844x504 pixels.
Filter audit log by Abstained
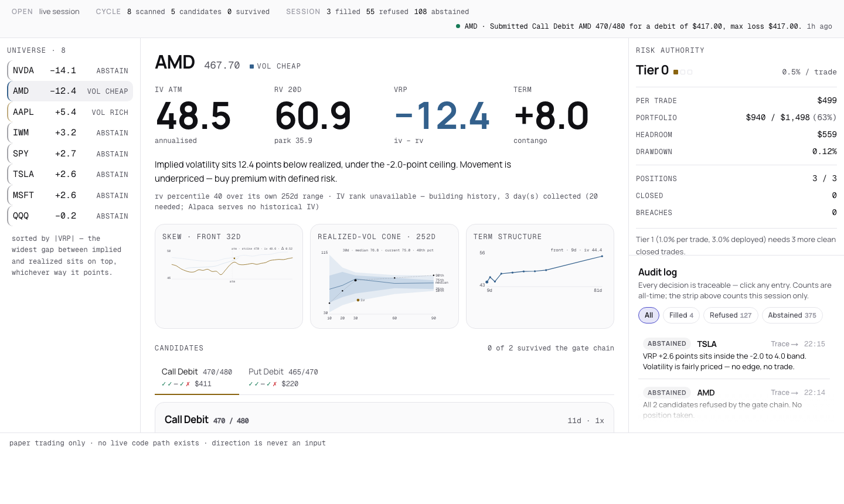pyautogui.click(x=792, y=315)
